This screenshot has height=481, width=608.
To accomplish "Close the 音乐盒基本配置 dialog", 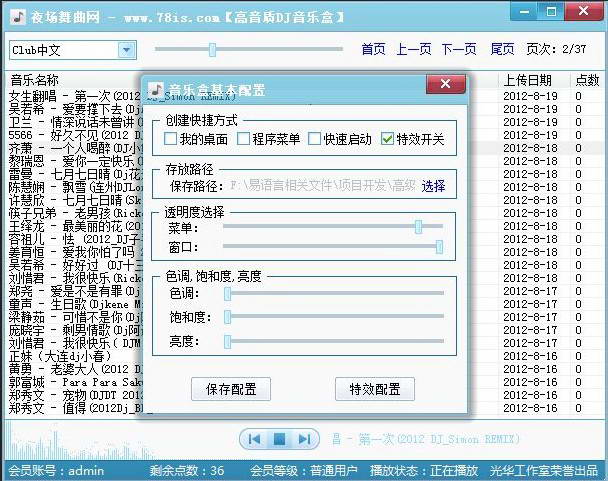I will click(445, 87).
